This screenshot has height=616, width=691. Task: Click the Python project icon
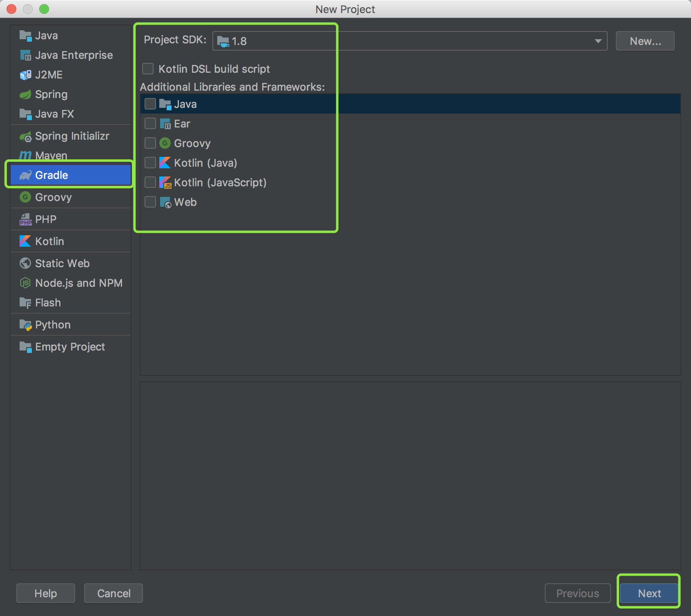coord(25,325)
